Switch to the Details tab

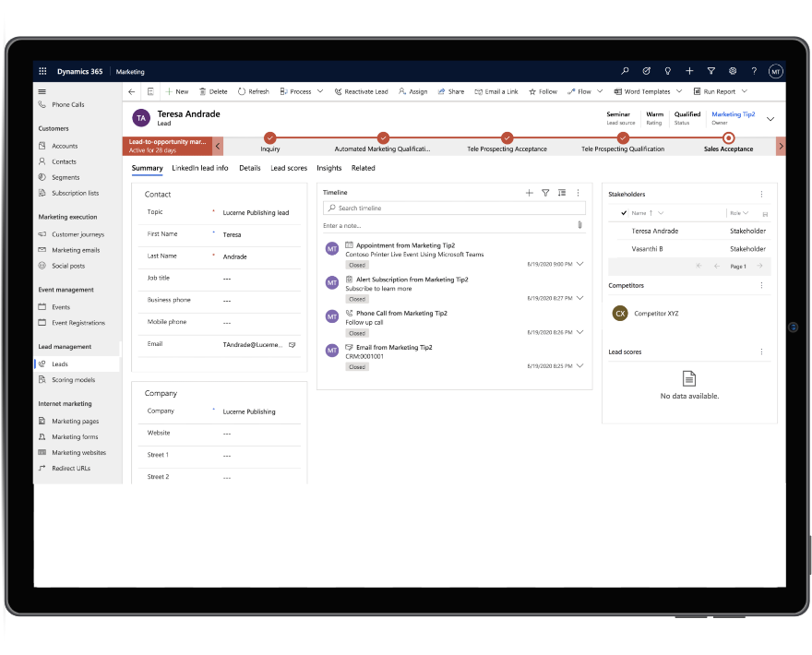point(250,168)
